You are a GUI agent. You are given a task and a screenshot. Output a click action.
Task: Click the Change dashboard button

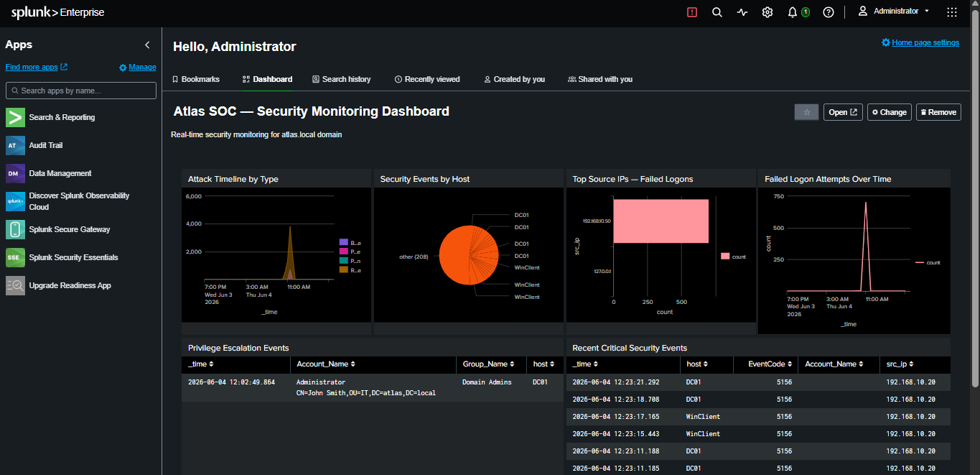coord(889,112)
